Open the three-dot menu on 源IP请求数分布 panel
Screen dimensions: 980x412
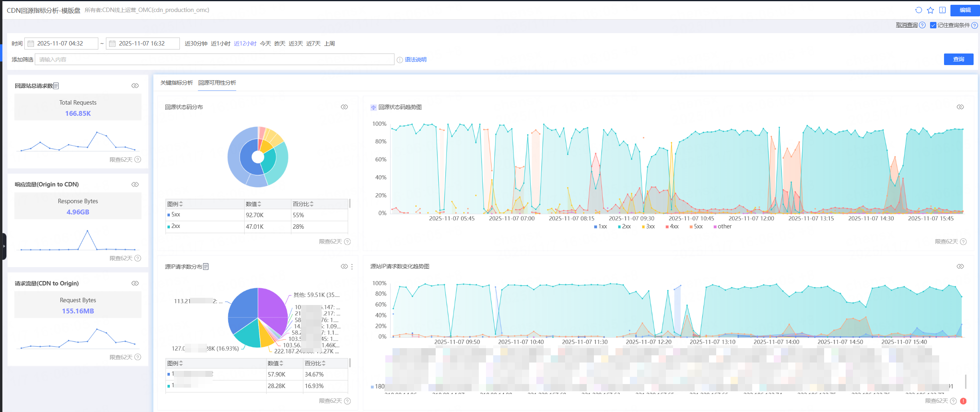[352, 266]
